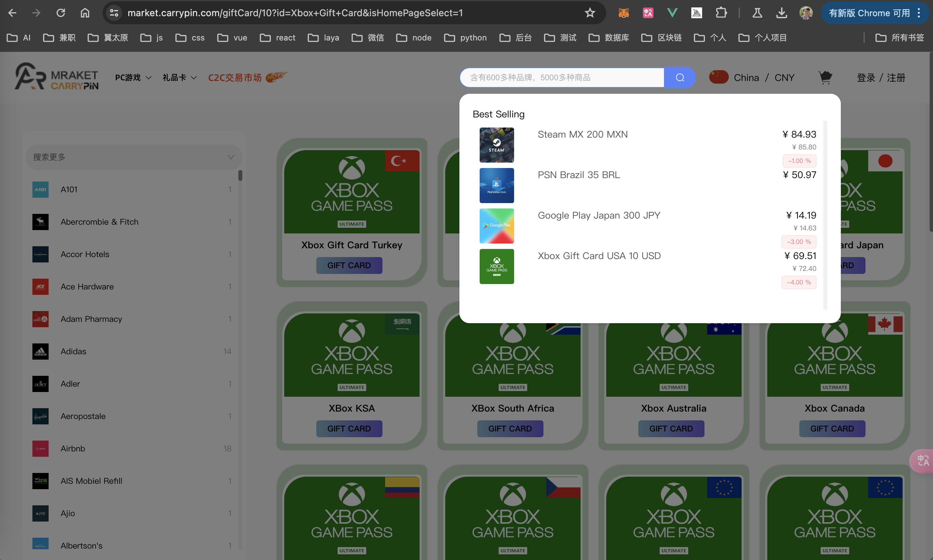Select Ace Hardware in the brand list

tap(132, 286)
